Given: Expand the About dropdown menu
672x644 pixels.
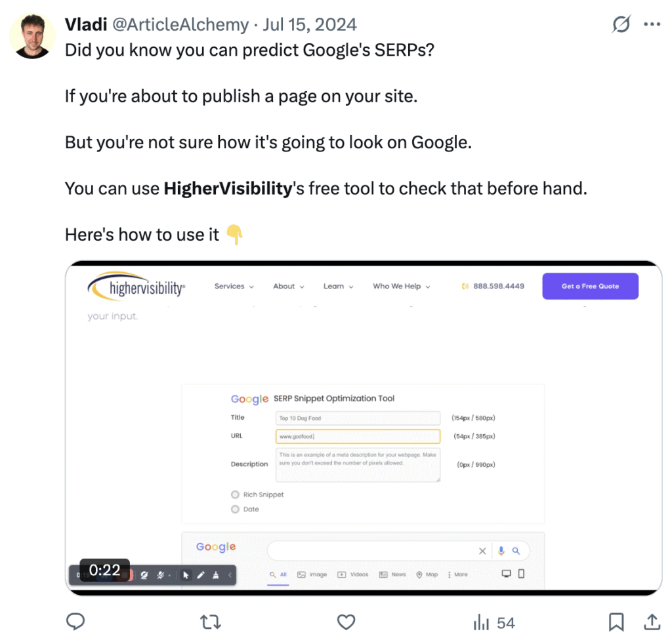Looking at the screenshot, I should point(289,287).
